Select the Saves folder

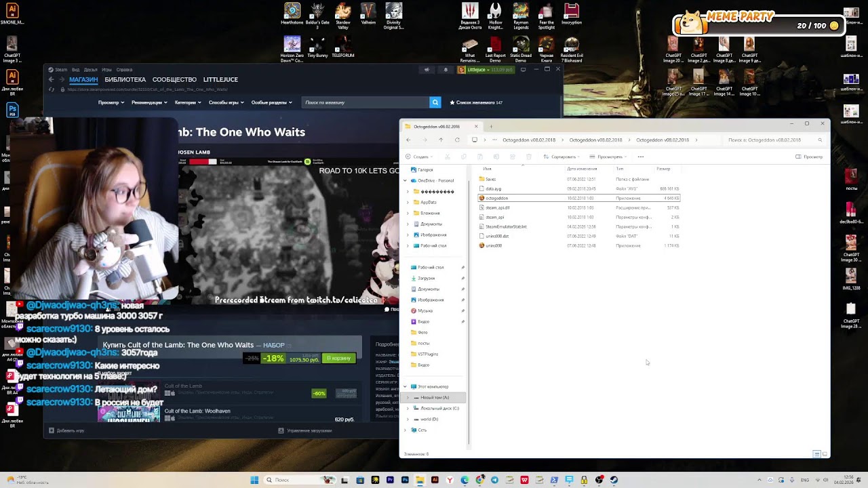click(578, 179)
